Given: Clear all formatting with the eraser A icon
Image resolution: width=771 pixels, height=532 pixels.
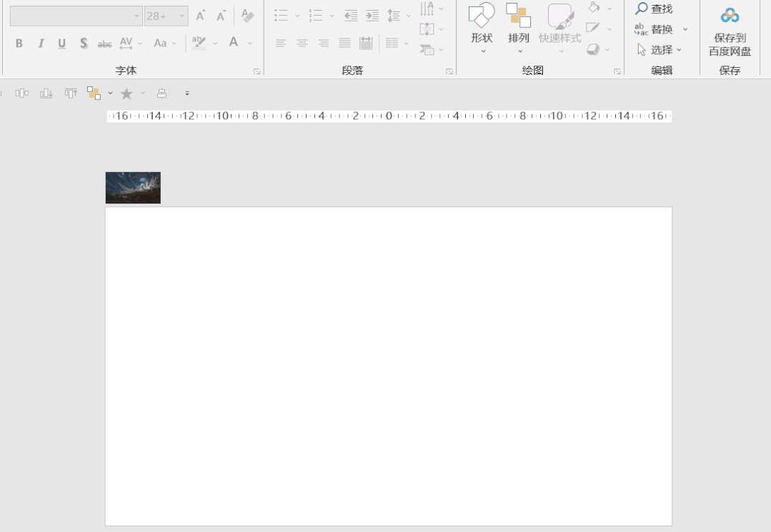Looking at the screenshot, I should click(x=247, y=16).
